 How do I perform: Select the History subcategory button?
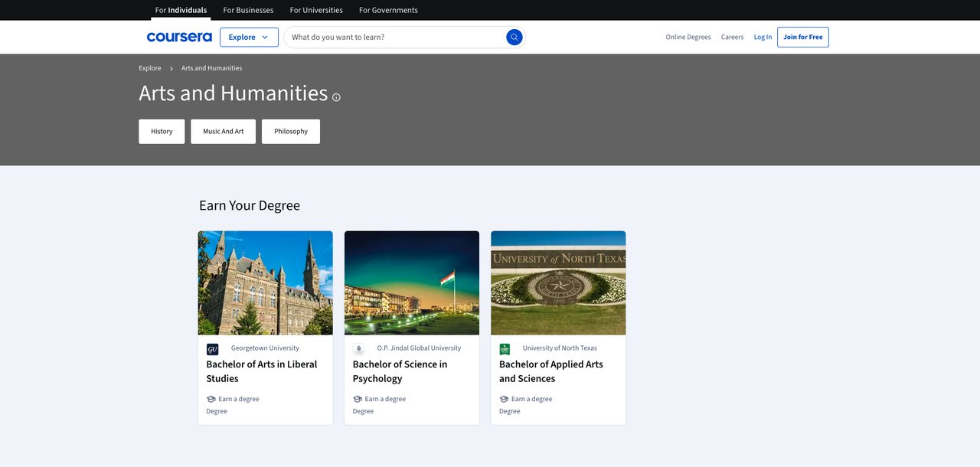point(162,131)
